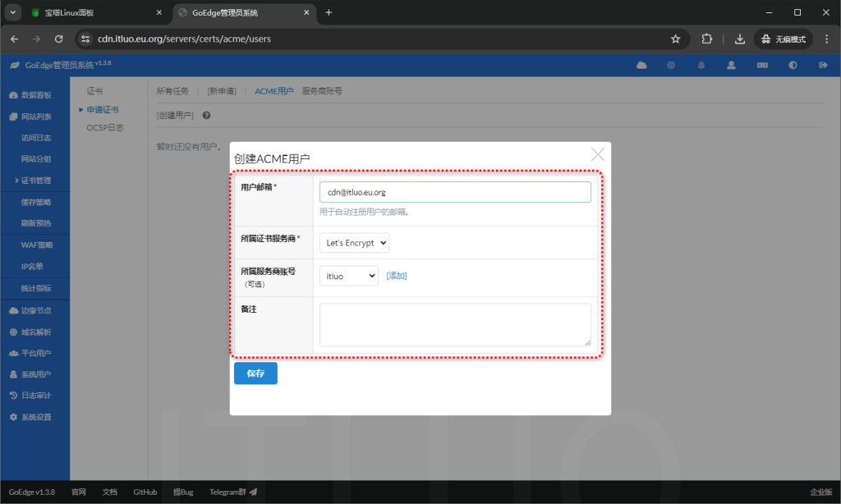Click inside the 用户邮箱 email input field
Viewport: 841px width, 504px height.
click(x=454, y=191)
